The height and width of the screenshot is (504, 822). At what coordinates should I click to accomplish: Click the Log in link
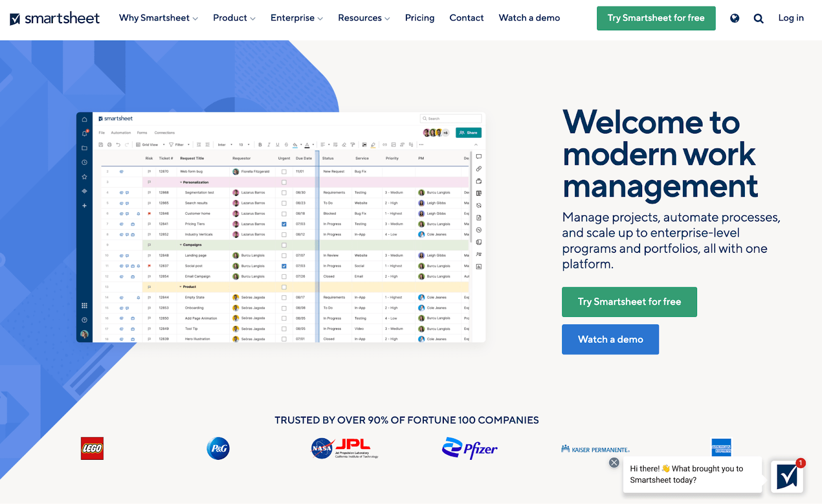[791, 18]
